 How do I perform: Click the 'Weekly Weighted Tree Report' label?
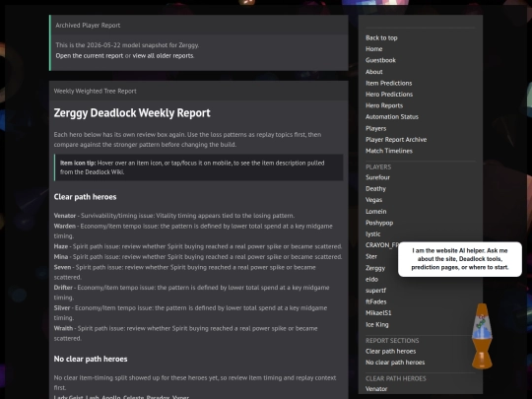95,91
